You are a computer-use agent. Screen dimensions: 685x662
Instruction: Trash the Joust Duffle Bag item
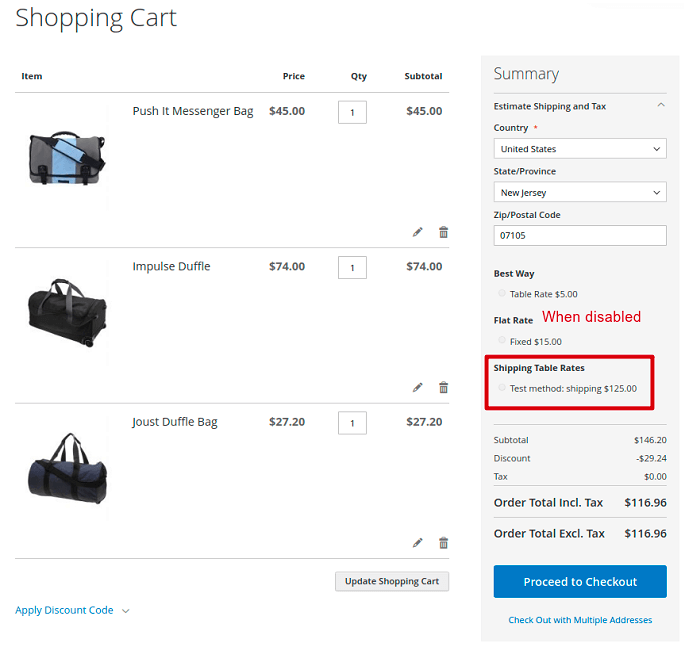point(443,543)
